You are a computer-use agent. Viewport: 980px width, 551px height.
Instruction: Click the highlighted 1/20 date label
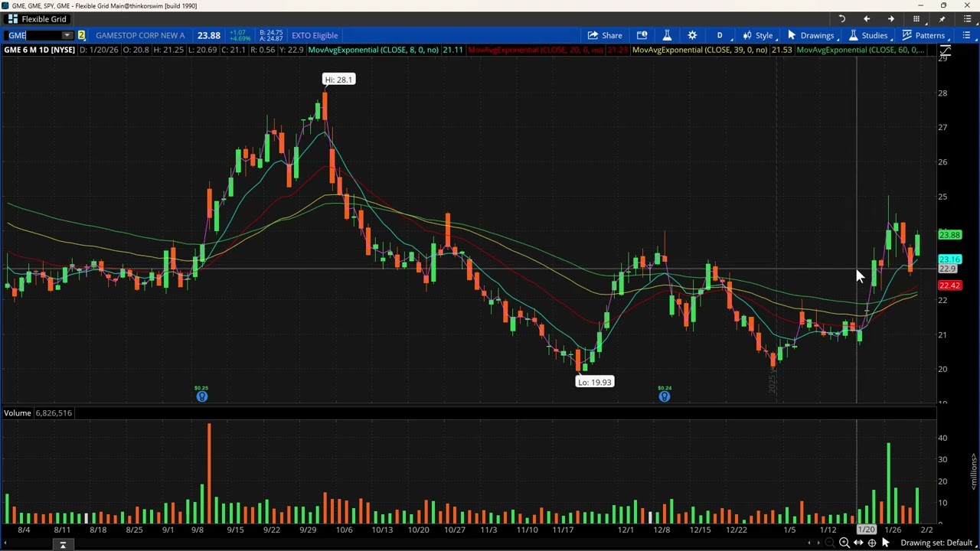866,530
